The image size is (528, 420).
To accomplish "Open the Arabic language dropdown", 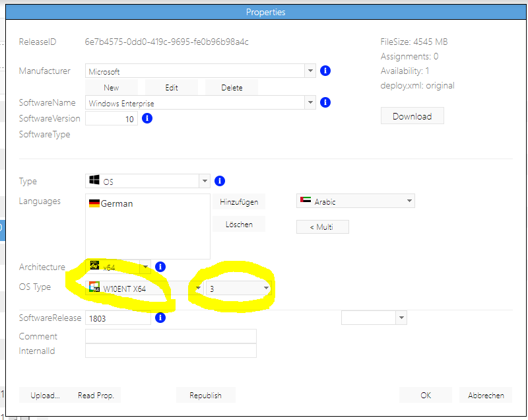I will (356, 201).
